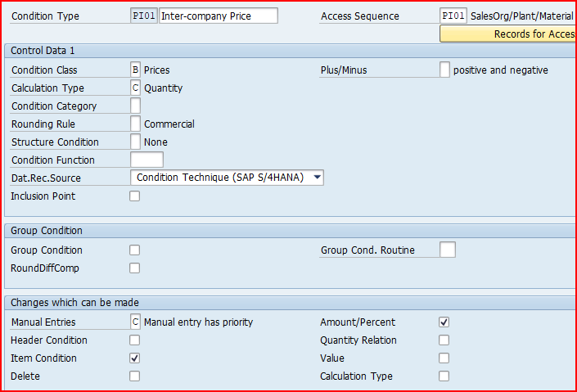Viewport: 577px width, 392px height.
Task: Click the Plus/Minus input box
Action: point(444,70)
